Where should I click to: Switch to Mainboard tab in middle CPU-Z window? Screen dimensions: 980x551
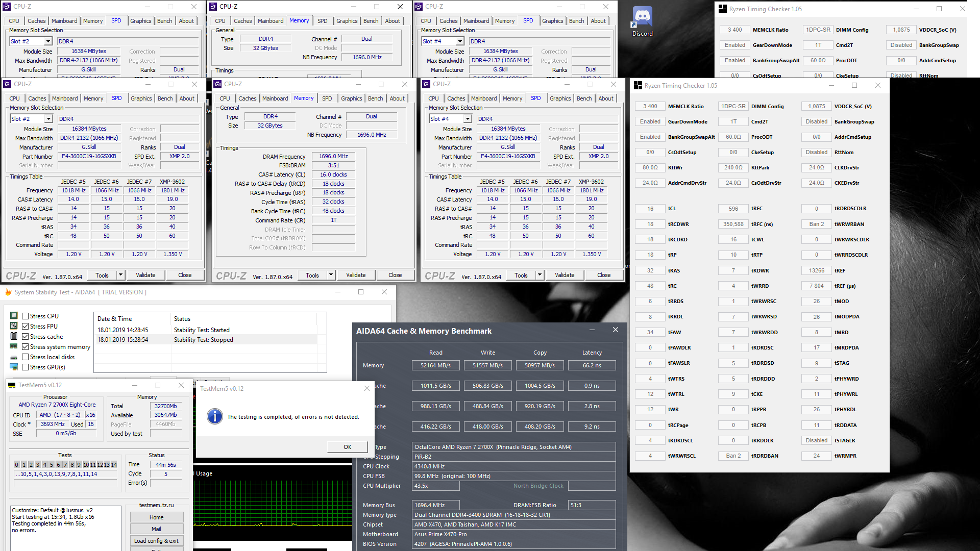pos(275,98)
